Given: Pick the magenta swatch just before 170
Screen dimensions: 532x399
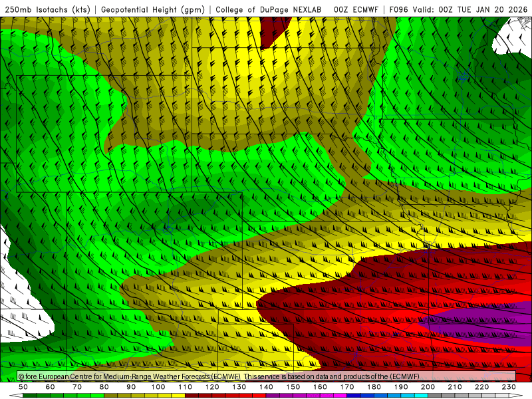Looking at the screenshot, I should (340, 396).
